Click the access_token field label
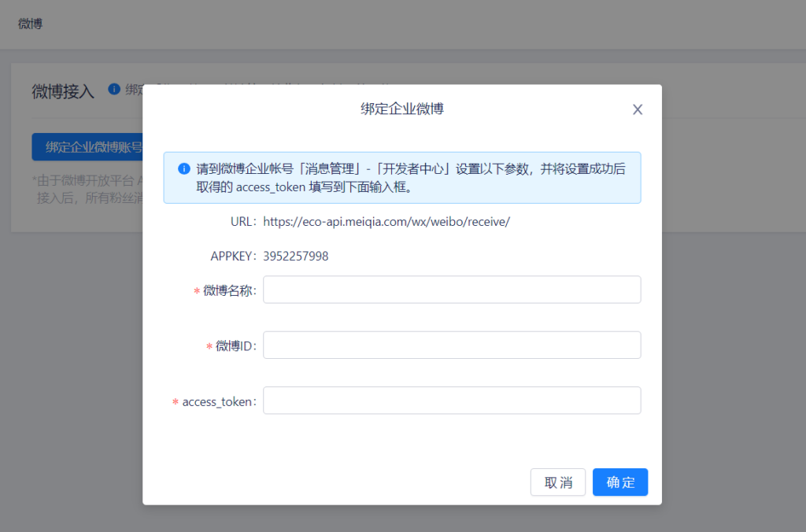 coord(219,401)
